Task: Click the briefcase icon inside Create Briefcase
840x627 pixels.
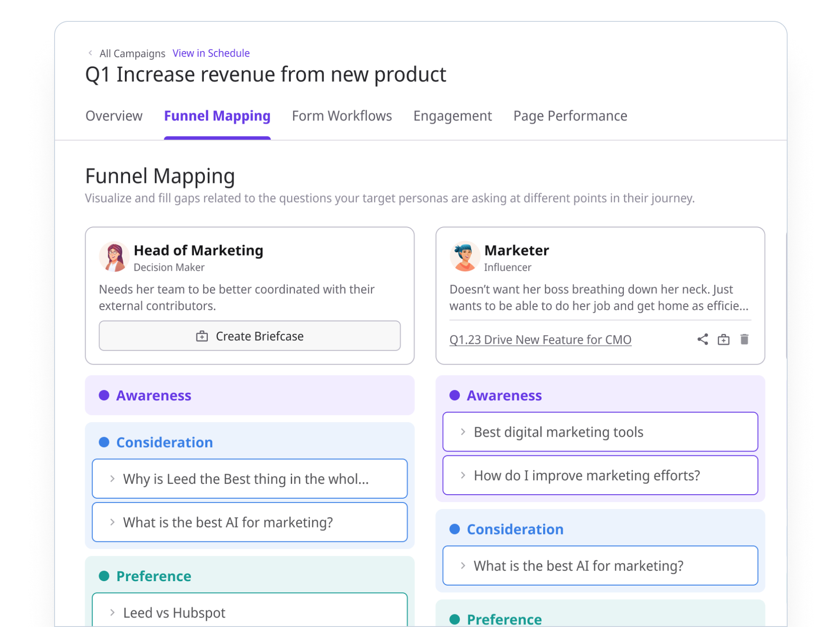Action: pyautogui.click(x=201, y=336)
